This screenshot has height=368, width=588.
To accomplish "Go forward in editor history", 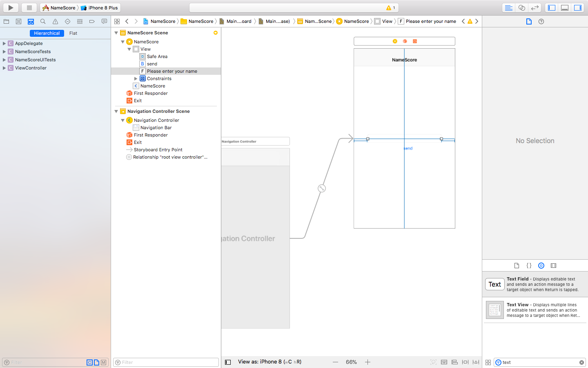I will pyautogui.click(x=136, y=21).
